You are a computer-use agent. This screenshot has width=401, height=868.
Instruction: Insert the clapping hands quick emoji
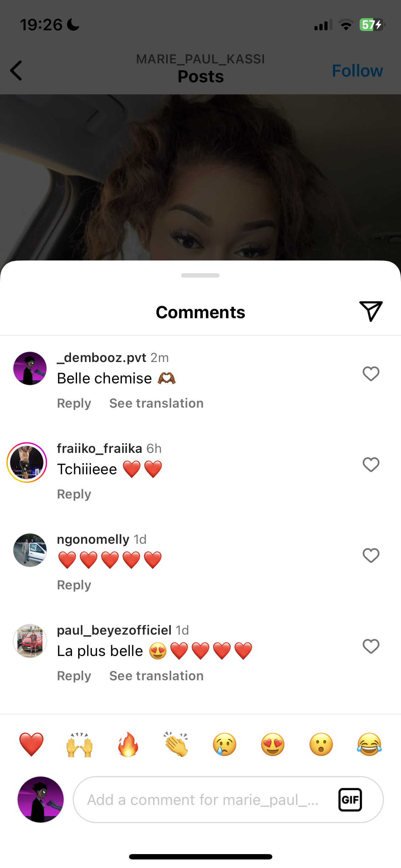[176, 744]
